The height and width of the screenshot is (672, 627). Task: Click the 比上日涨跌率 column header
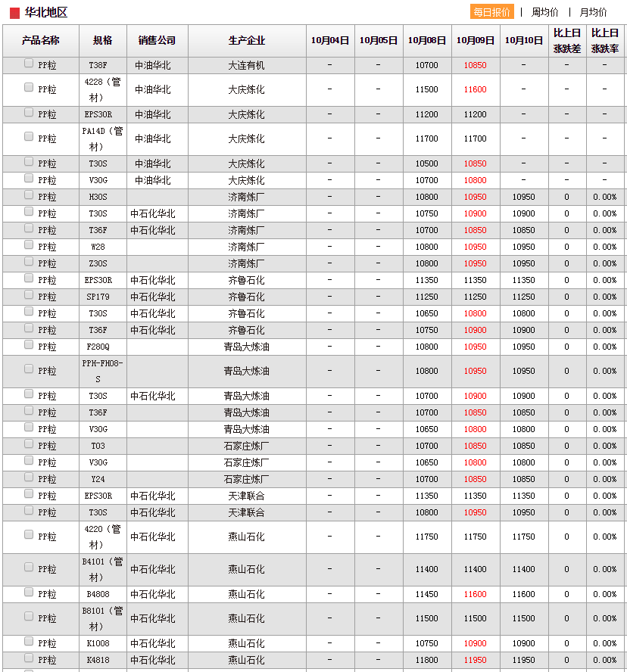click(605, 41)
